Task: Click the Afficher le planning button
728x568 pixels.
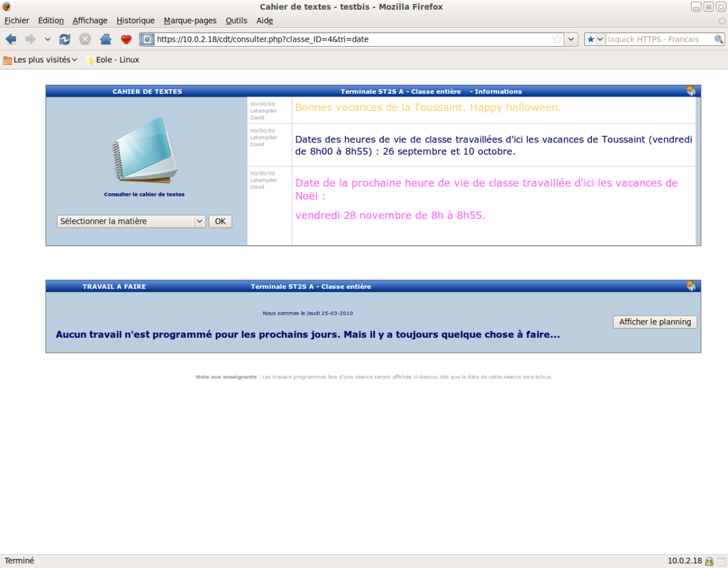Action: click(x=655, y=322)
